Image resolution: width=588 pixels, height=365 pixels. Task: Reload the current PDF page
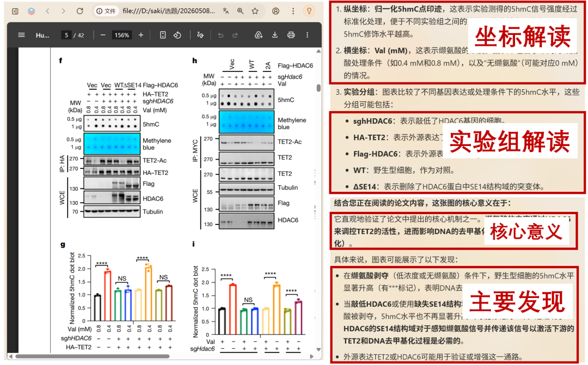point(80,11)
